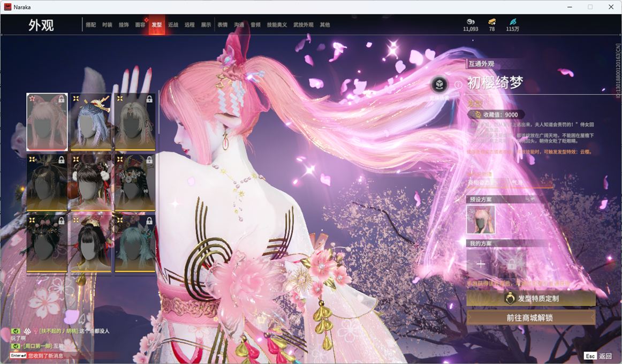Screen dimensions: 622x364
Task: Add a new scheme with plus button
Action: point(480,264)
